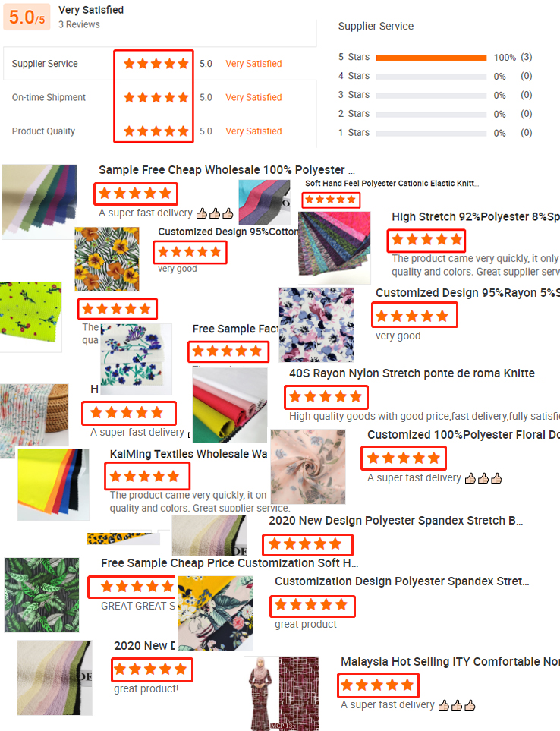
Task: Click the Supplier Service star rating
Action: pyautogui.click(x=156, y=64)
